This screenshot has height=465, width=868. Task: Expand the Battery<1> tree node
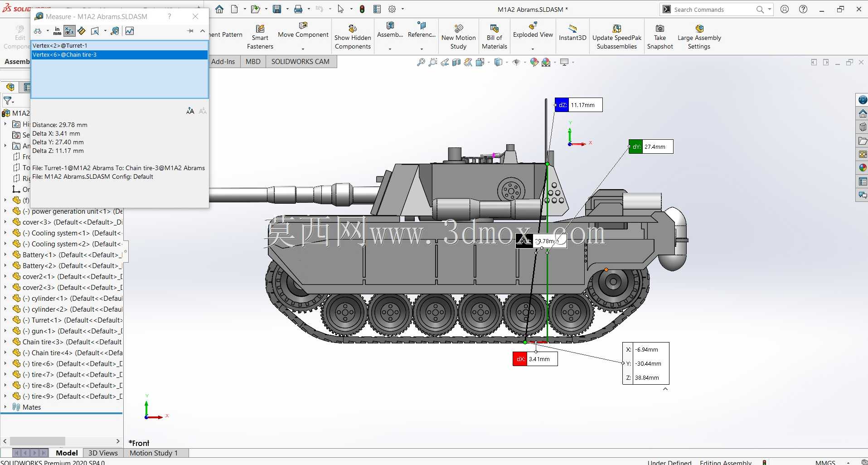click(x=5, y=255)
